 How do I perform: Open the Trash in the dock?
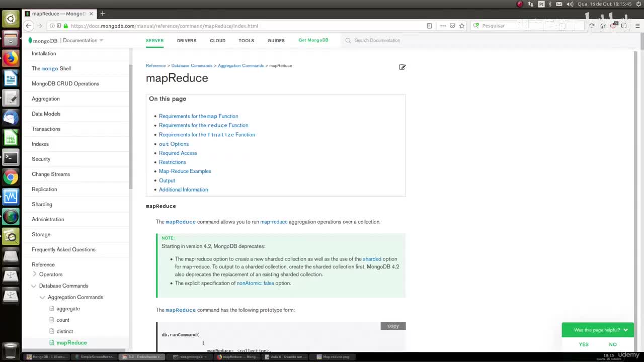coord(11,350)
